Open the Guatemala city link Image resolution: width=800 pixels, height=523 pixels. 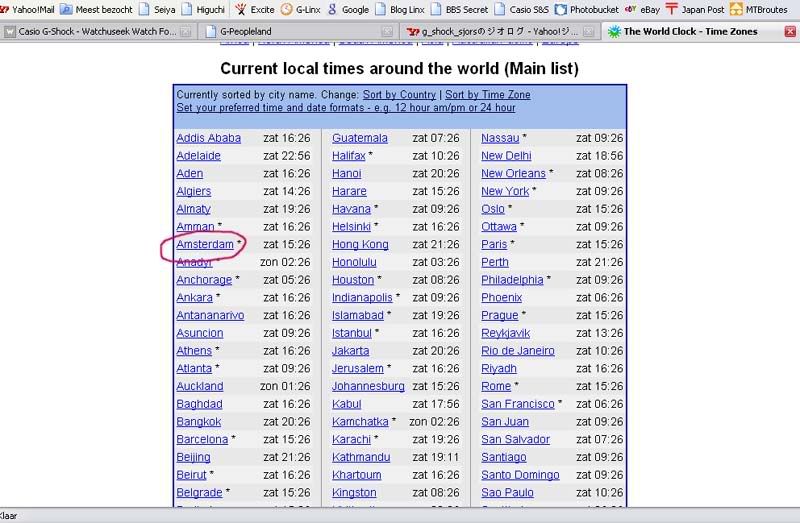[x=360, y=138]
